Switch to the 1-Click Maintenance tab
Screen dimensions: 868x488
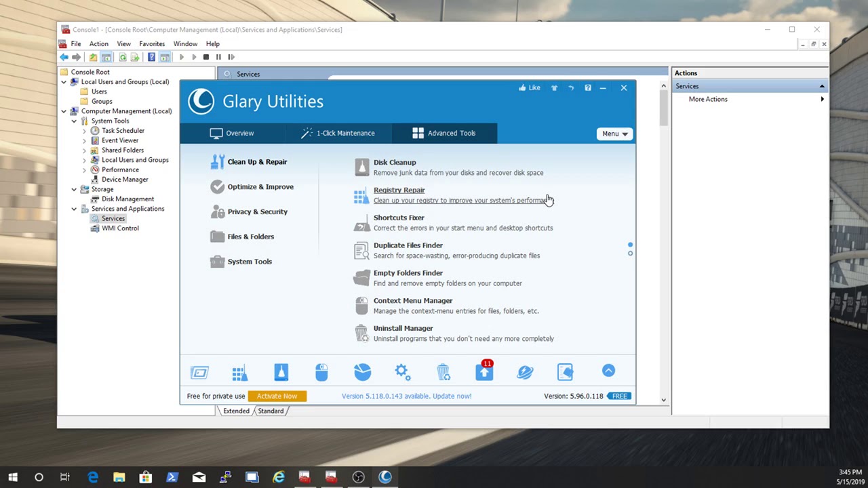tap(338, 134)
